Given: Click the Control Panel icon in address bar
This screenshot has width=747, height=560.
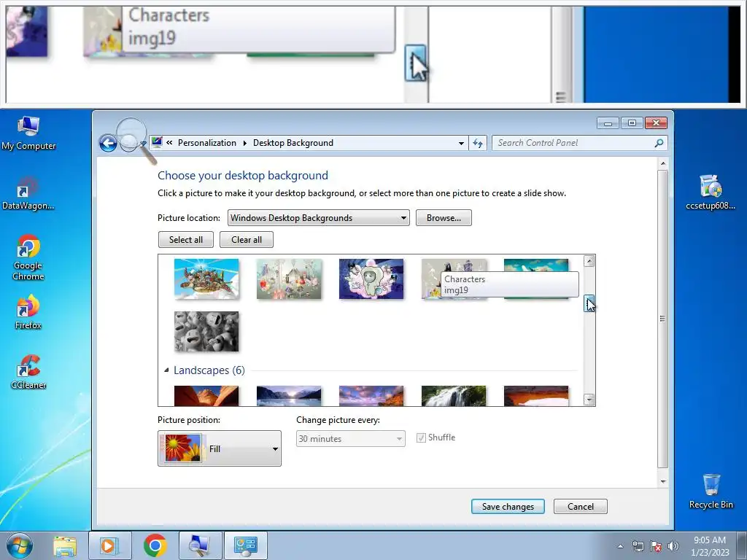Looking at the screenshot, I should point(157,142).
